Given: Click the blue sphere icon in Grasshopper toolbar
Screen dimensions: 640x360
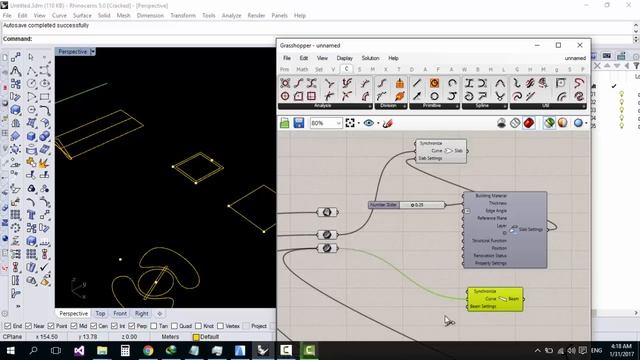Looking at the screenshot, I should click(x=578, y=123).
